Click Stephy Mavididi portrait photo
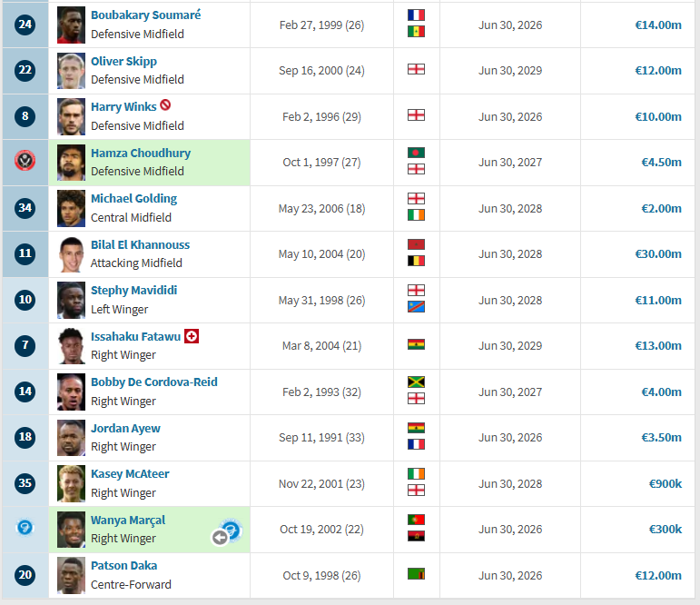Image resolution: width=700 pixels, height=605 pixels. (71, 301)
